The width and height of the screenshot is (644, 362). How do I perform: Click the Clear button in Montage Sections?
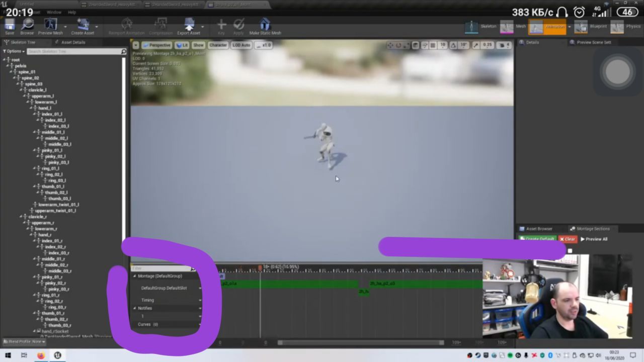pos(568,239)
